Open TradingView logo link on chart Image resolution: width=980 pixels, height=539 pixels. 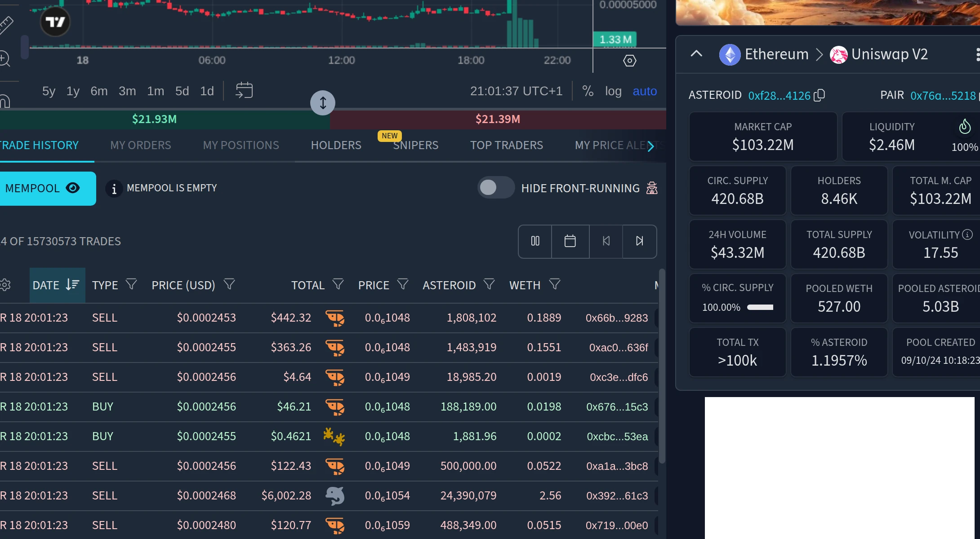55,22
